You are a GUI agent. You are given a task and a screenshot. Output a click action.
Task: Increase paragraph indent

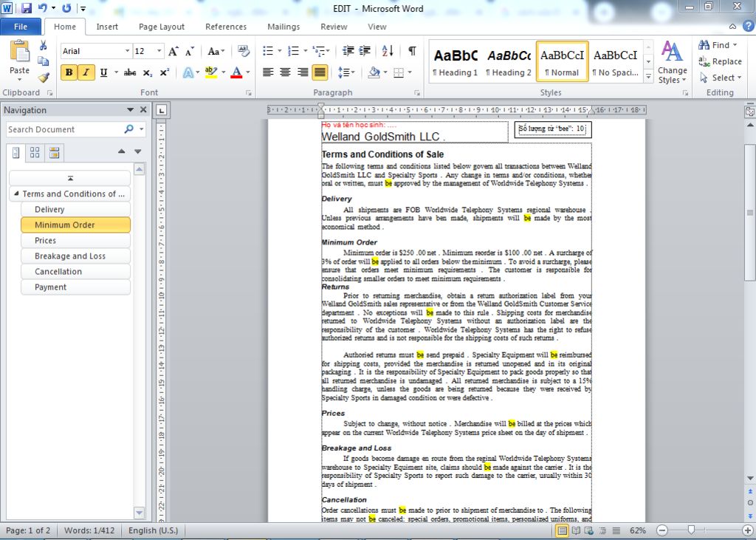tap(365, 51)
